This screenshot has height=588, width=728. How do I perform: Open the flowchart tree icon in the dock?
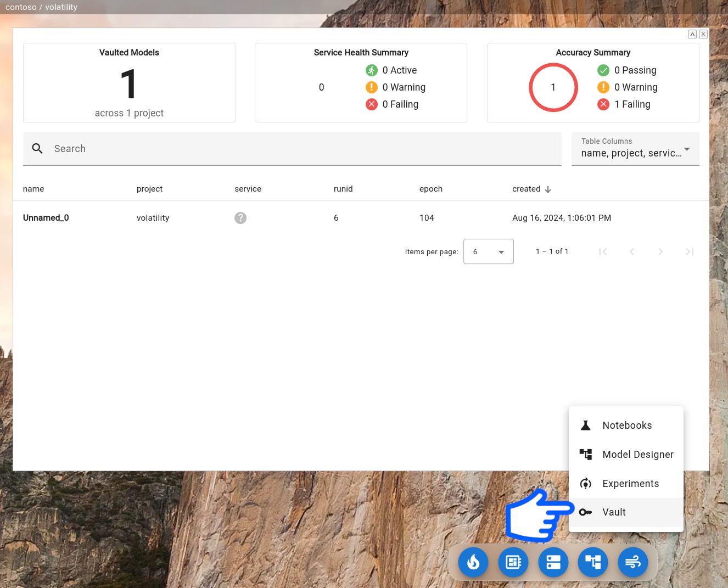click(593, 562)
